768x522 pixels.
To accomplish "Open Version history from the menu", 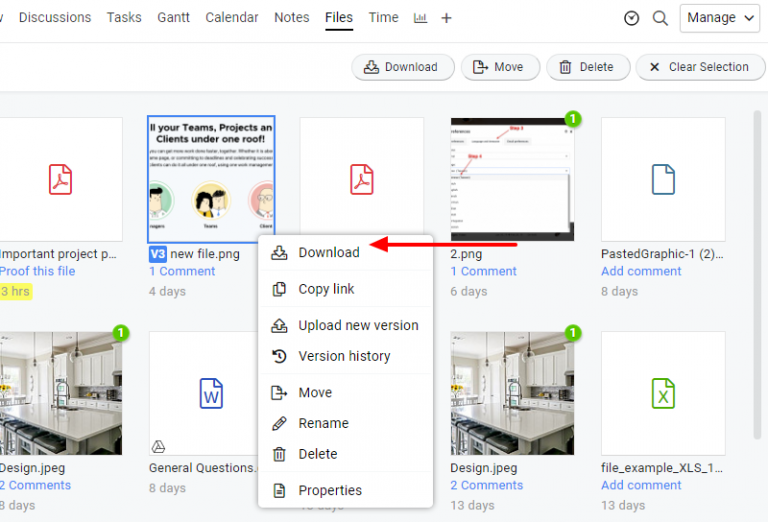I will pos(343,356).
